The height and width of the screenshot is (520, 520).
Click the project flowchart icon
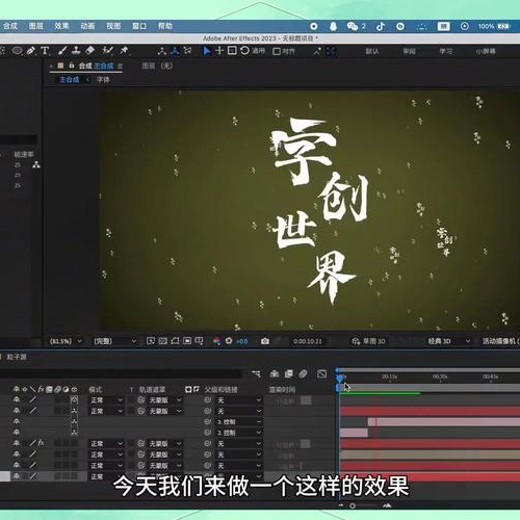point(36,164)
